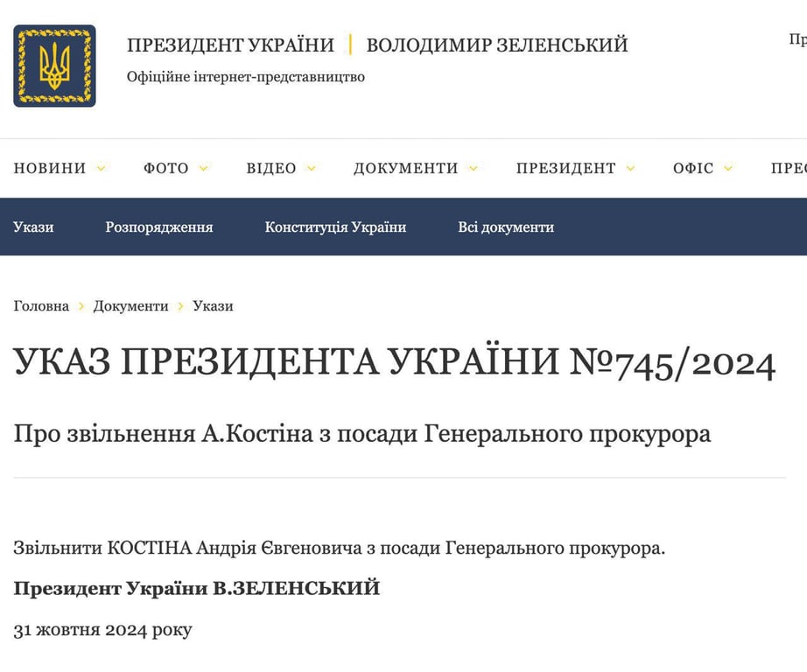807x672 pixels.
Task: Switch to the Розпорядження tab
Action: 159,227
